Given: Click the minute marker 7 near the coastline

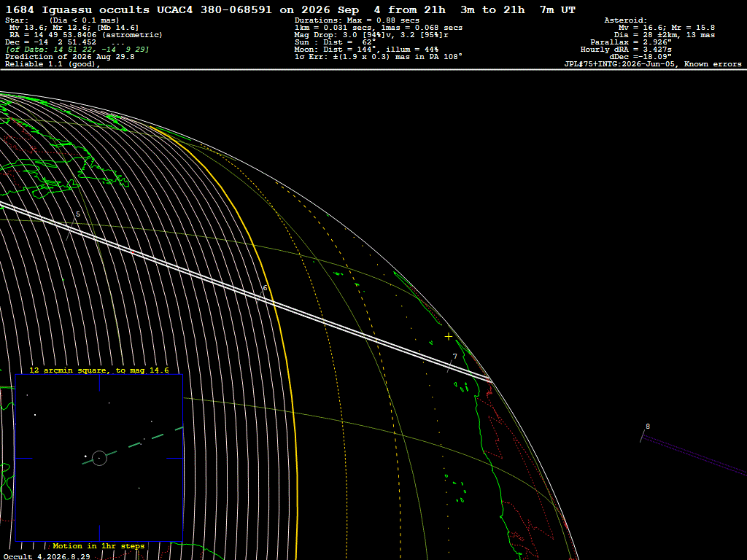Looking at the screenshot, I should tap(455, 357).
